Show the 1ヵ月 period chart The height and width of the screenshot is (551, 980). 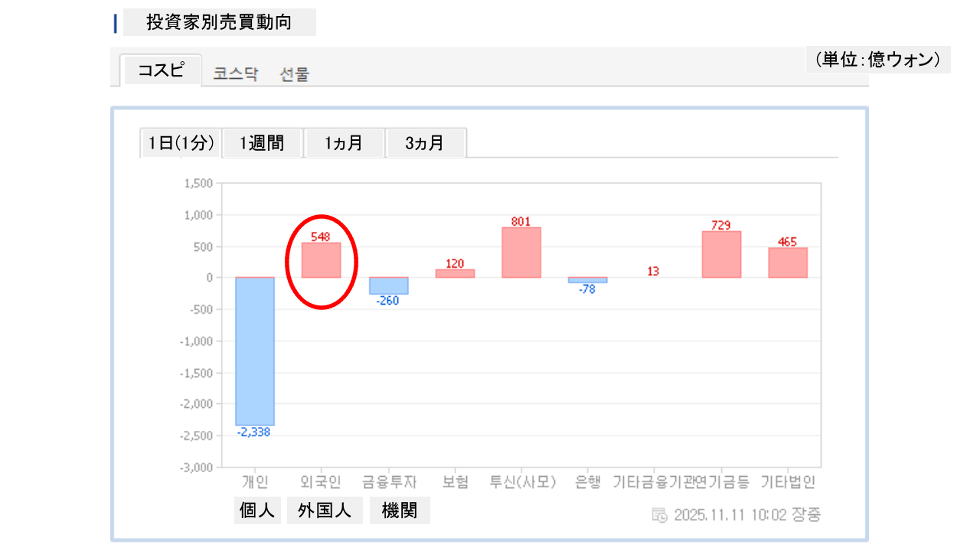(344, 143)
